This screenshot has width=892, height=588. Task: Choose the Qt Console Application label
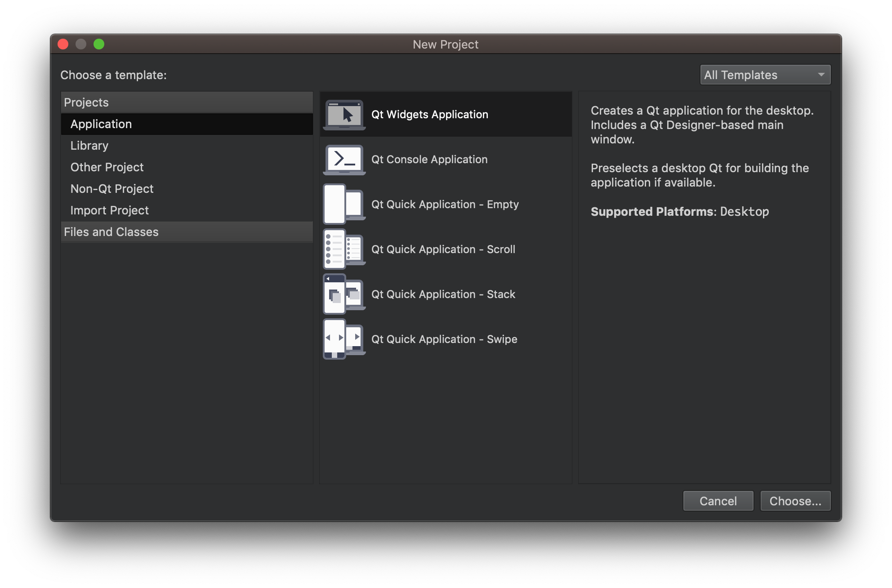point(429,160)
